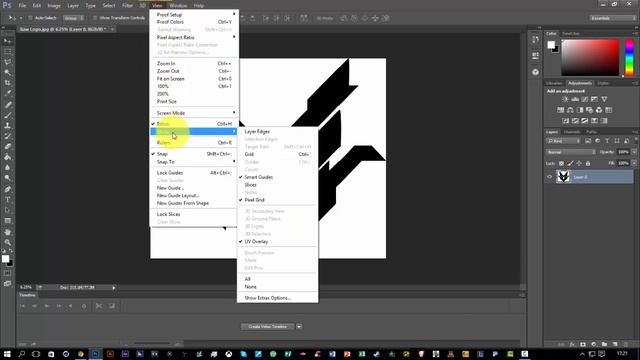
Task: Toggle Rulers in View menu
Action: point(194,143)
